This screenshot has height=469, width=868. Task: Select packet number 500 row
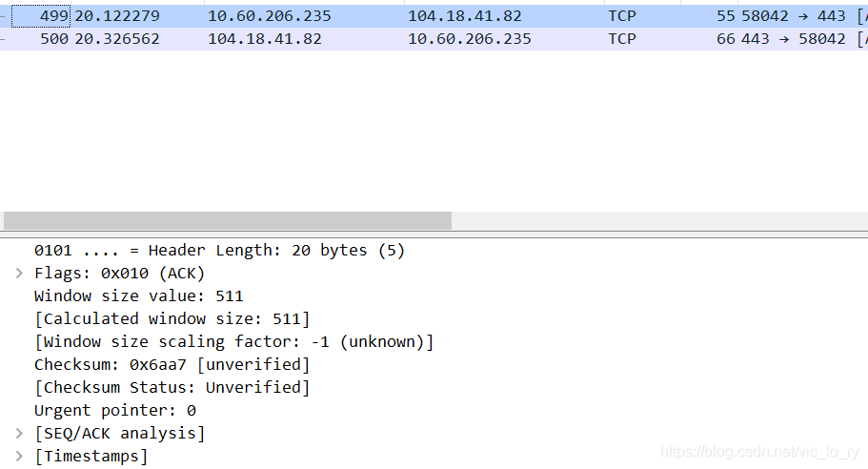[434, 39]
